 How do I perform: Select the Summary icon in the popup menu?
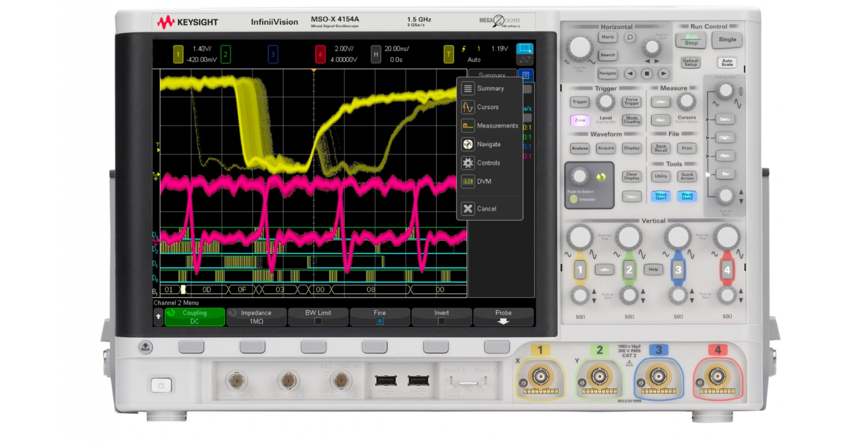tap(468, 88)
